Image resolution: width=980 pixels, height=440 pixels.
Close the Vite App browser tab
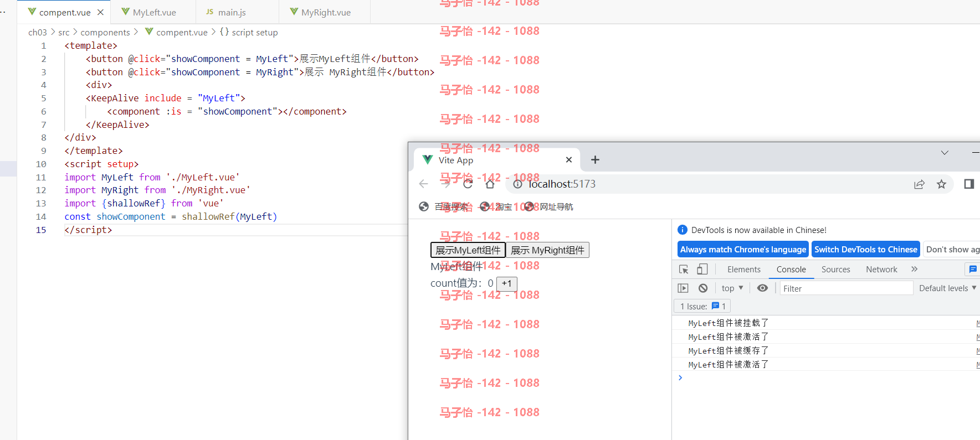point(569,160)
